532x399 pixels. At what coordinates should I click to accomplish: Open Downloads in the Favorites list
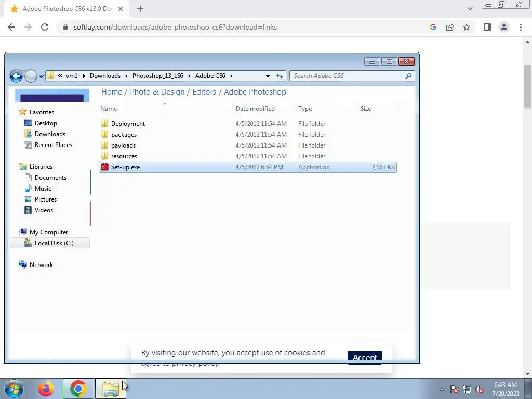(50, 134)
